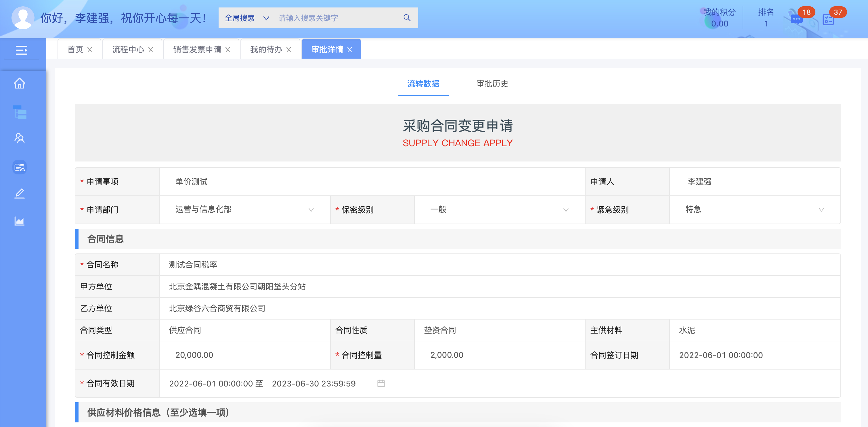Click the user avatar icon
868x427 pixels.
[23, 18]
